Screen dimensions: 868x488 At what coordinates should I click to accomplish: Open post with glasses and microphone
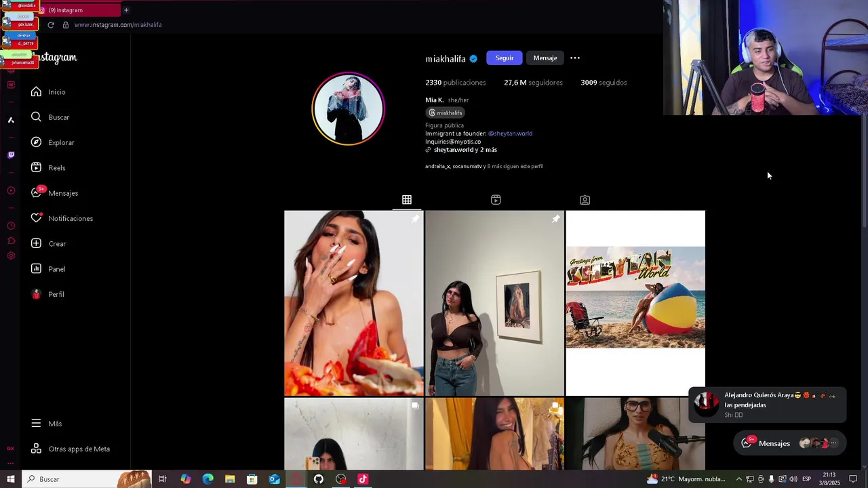point(635,434)
